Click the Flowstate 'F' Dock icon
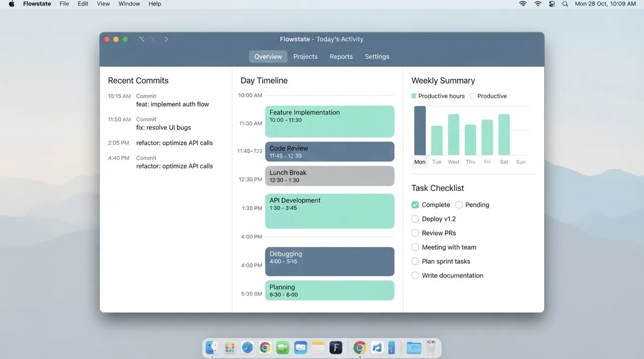 336,347
